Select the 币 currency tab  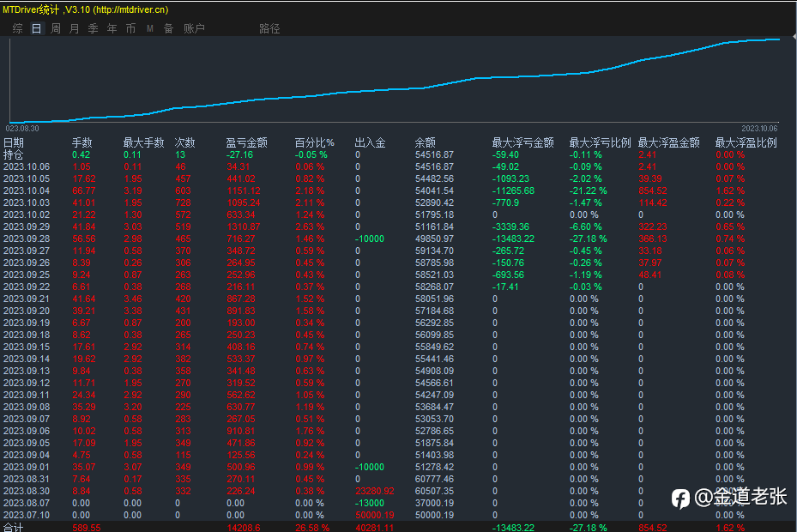click(130, 28)
